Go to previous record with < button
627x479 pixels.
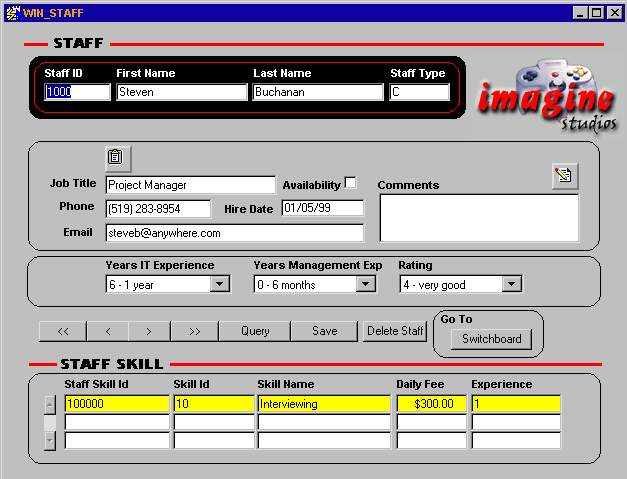tap(107, 331)
